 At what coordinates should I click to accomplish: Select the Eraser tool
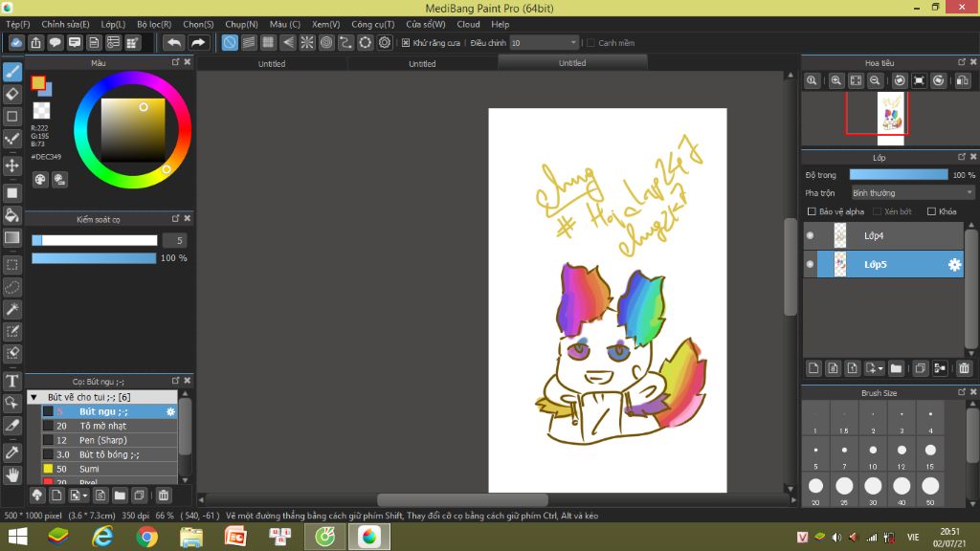[11, 95]
